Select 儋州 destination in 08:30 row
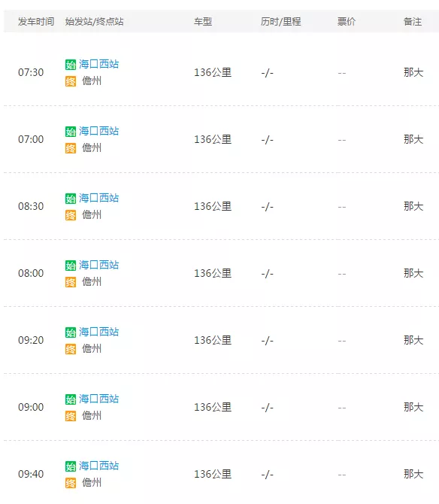The image size is (439, 504). (x=92, y=214)
